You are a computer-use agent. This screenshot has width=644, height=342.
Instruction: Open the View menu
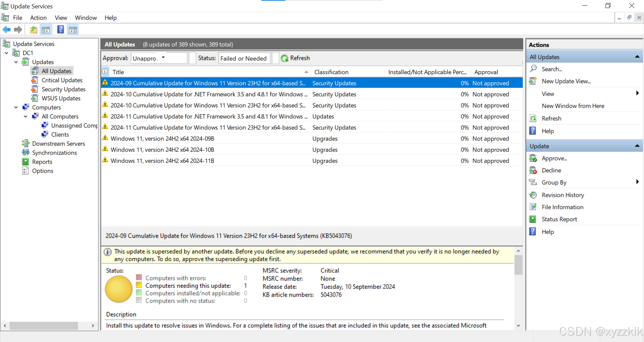[x=61, y=18]
